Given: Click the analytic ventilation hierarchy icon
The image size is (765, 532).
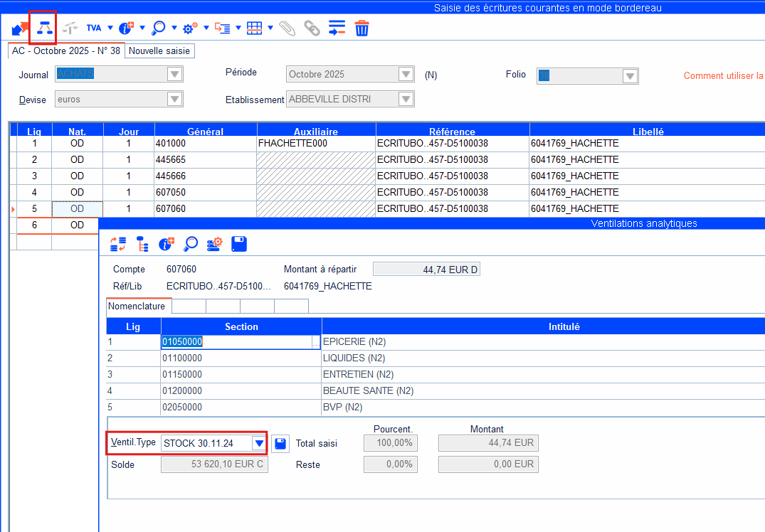Looking at the screenshot, I should click(x=43, y=28).
